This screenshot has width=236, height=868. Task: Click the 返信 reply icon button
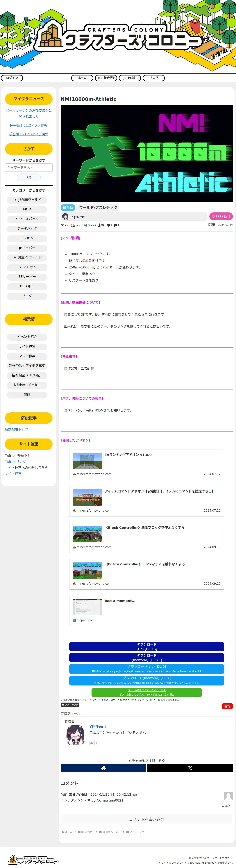[x=226, y=806]
